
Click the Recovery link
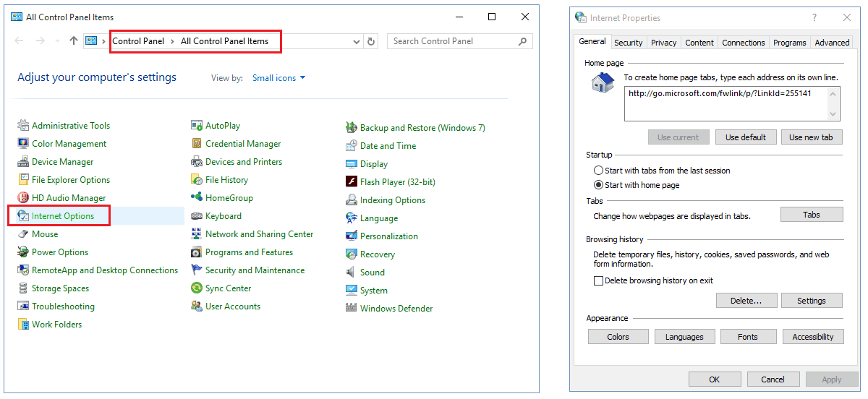(x=378, y=254)
